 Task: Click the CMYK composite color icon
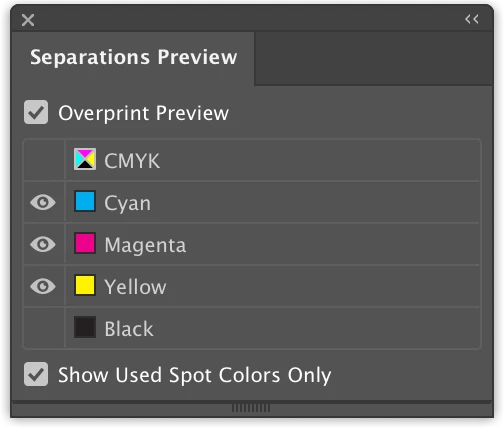85,159
